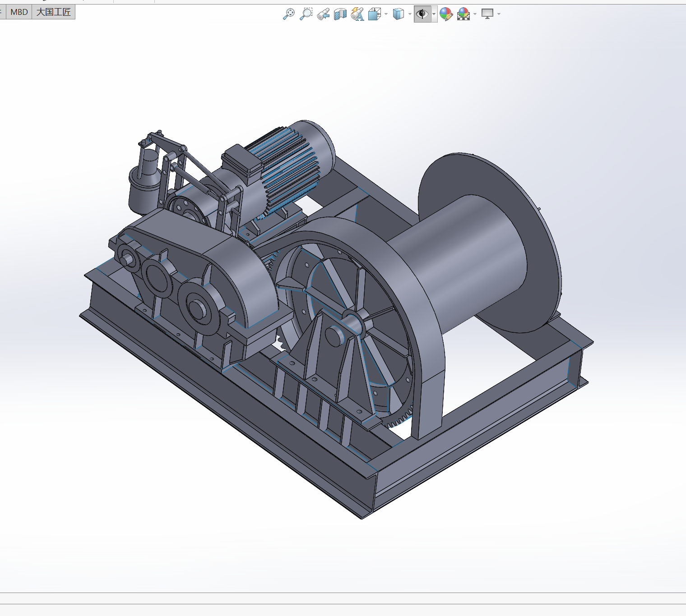Expand the Display Style dropdown arrow
Viewport: 686px width, 616px height.
pos(410,14)
